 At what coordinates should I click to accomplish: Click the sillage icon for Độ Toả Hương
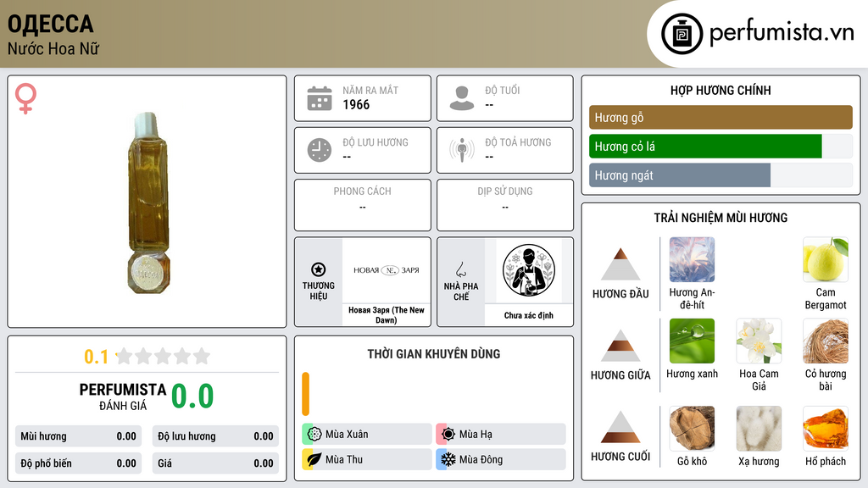click(x=462, y=150)
